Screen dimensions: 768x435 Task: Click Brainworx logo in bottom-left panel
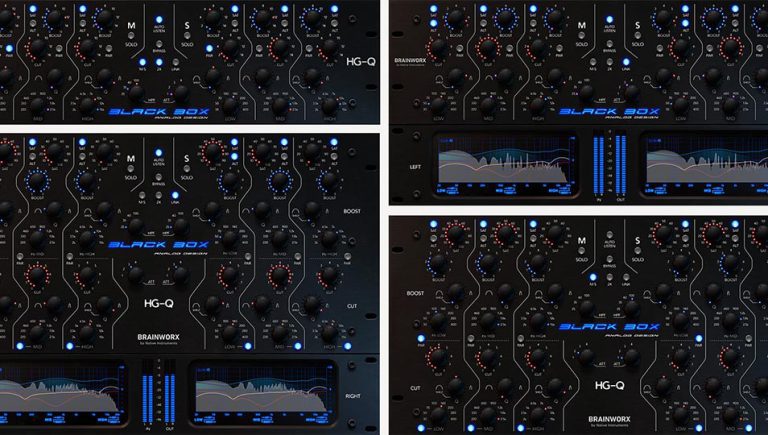coord(158,337)
